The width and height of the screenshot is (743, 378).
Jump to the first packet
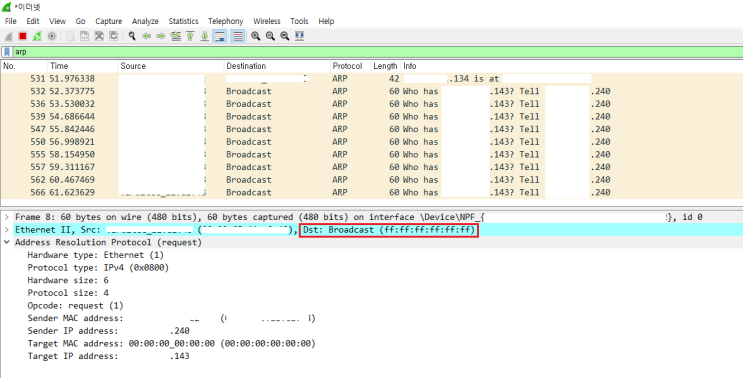[190, 36]
